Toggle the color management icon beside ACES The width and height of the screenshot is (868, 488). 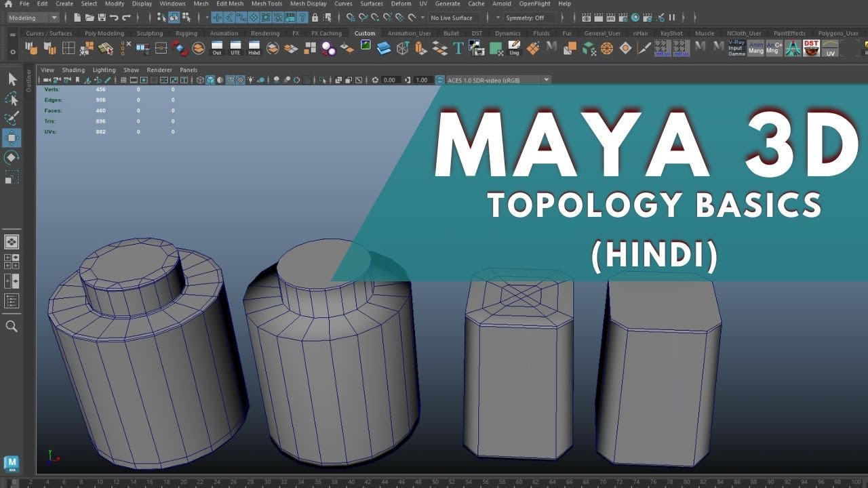coord(439,80)
